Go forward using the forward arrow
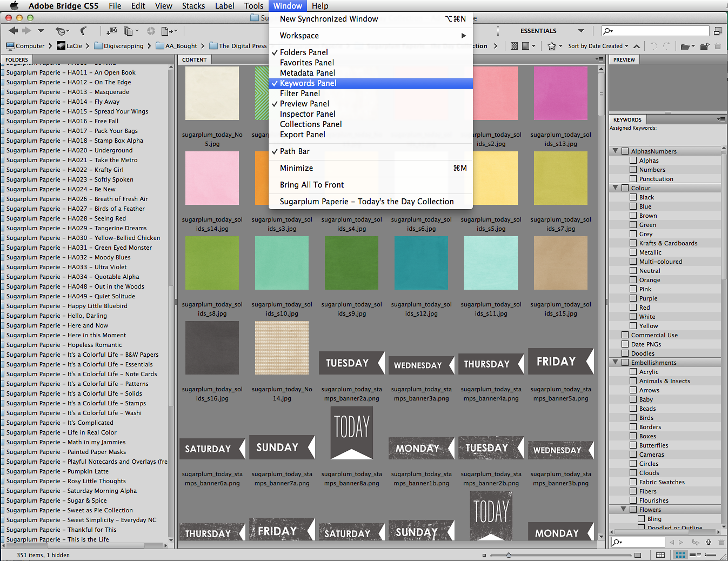 tap(26, 31)
